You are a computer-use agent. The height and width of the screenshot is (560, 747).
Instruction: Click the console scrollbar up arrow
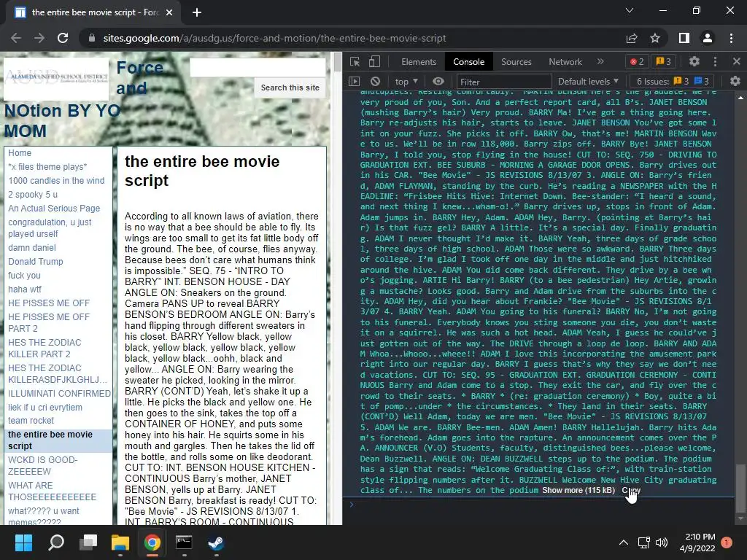(x=740, y=98)
